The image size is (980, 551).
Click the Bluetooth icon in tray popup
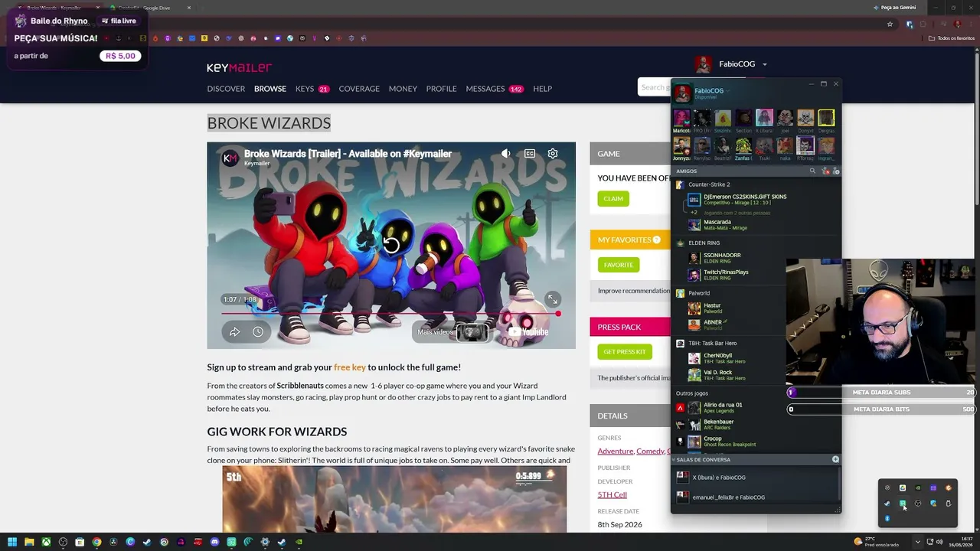(x=887, y=519)
